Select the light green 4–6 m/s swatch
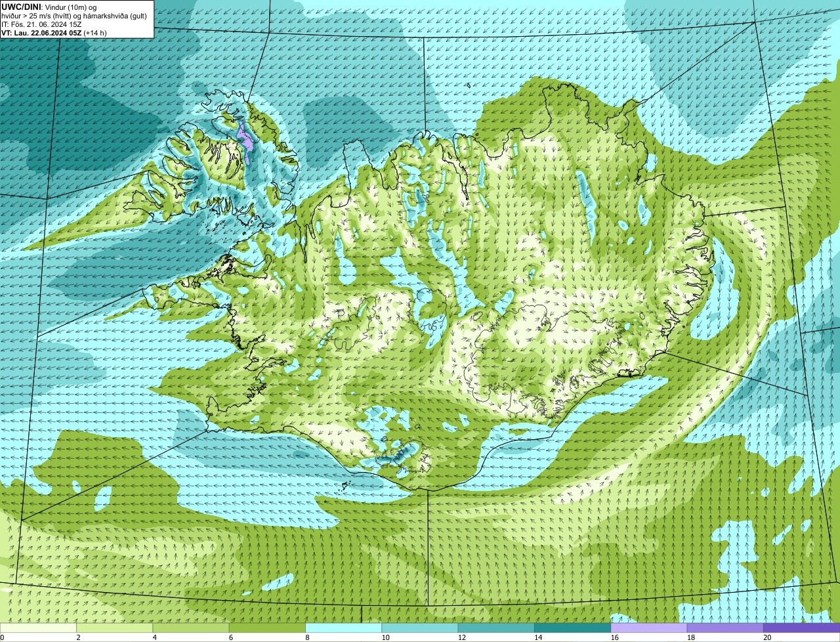Screen dimensions: 840x642 pyautogui.click(x=191, y=628)
